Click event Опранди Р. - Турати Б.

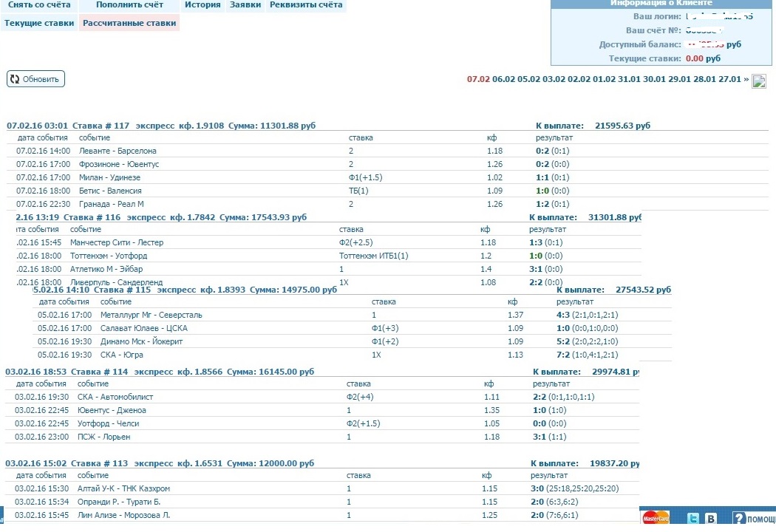[x=119, y=502]
